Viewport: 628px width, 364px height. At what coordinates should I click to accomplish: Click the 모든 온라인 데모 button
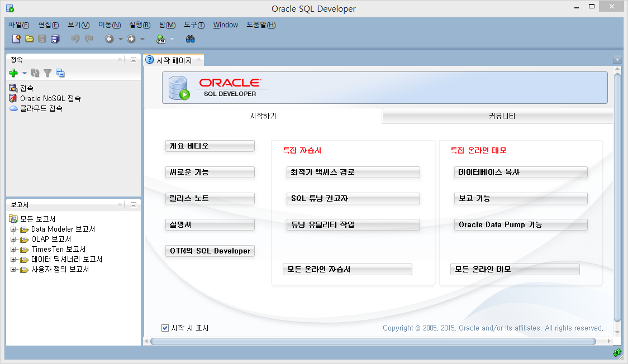point(515,270)
